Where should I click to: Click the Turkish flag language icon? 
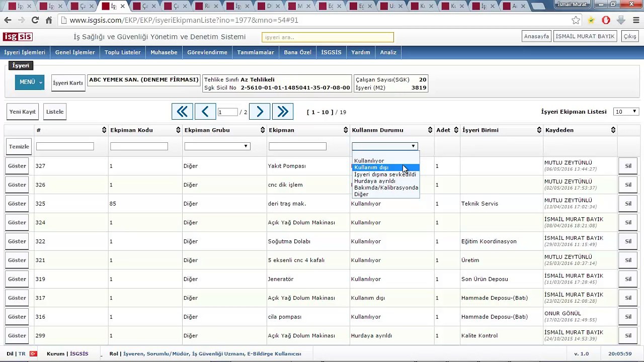coord(33,354)
